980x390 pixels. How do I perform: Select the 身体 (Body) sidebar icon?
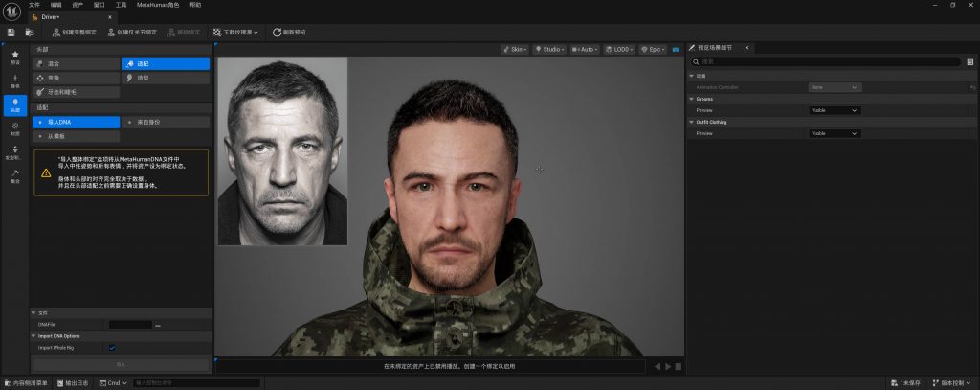click(x=15, y=81)
